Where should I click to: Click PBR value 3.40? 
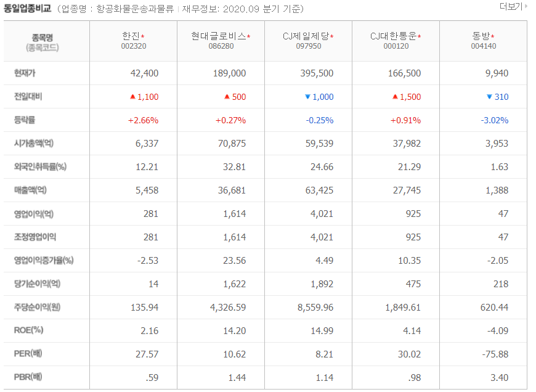[500, 378]
